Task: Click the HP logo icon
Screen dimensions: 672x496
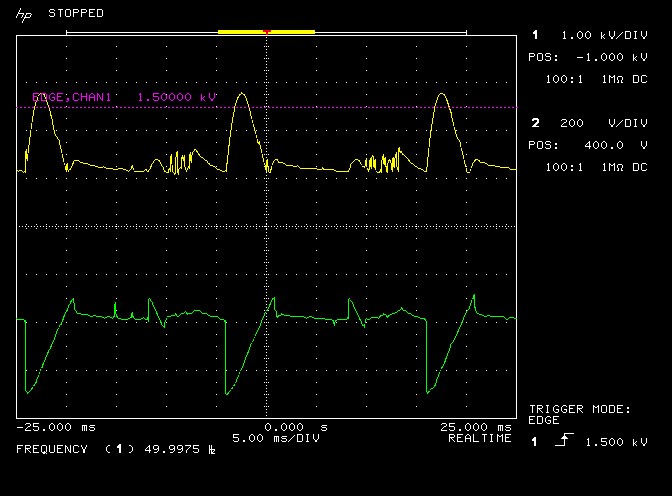Action: coord(24,15)
